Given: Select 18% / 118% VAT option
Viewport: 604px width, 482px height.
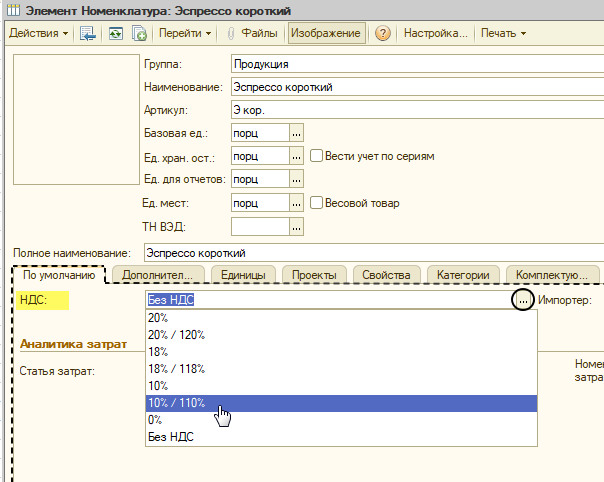Looking at the screenshot, I should click(341, 369).
